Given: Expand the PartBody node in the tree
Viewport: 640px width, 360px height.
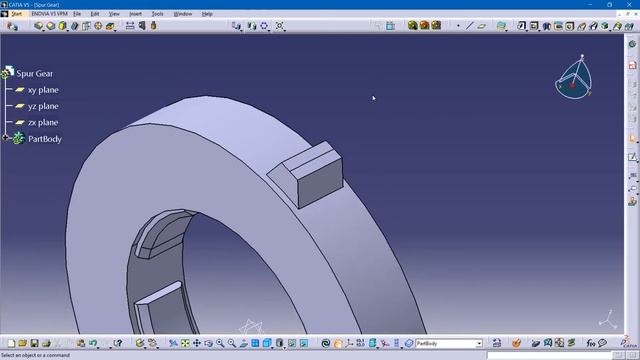Looking at the screenshot, I should 5,138.
